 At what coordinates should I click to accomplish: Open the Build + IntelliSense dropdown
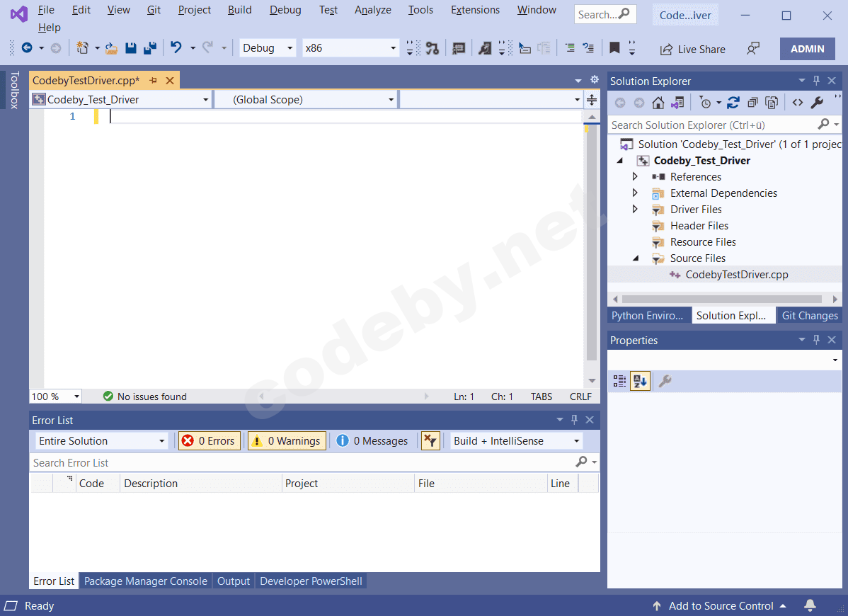(x=517, y=441)
